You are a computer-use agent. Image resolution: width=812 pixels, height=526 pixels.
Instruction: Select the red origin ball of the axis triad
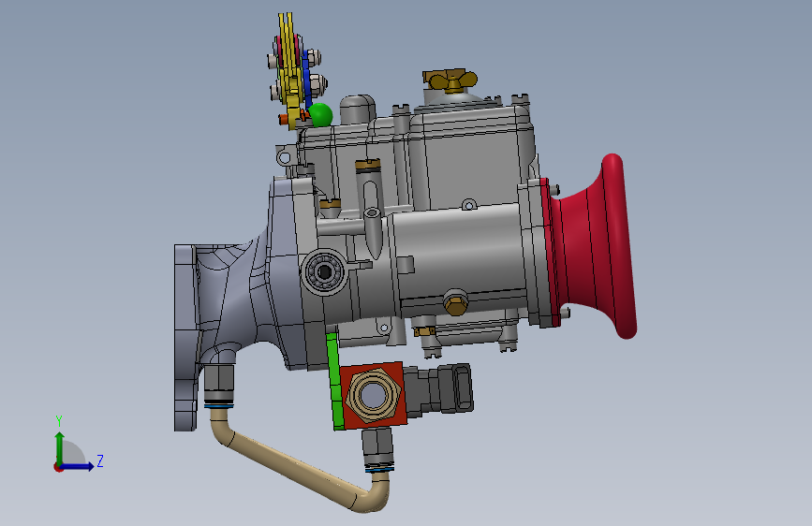coord(58,467)
